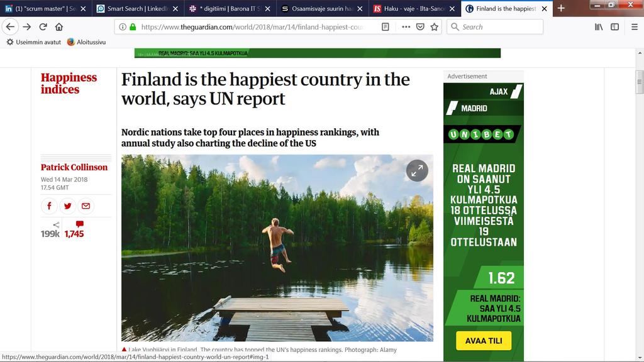Share article via Twitter icon
The height and width of the screenshot is (362, 644).
point(68,206)
